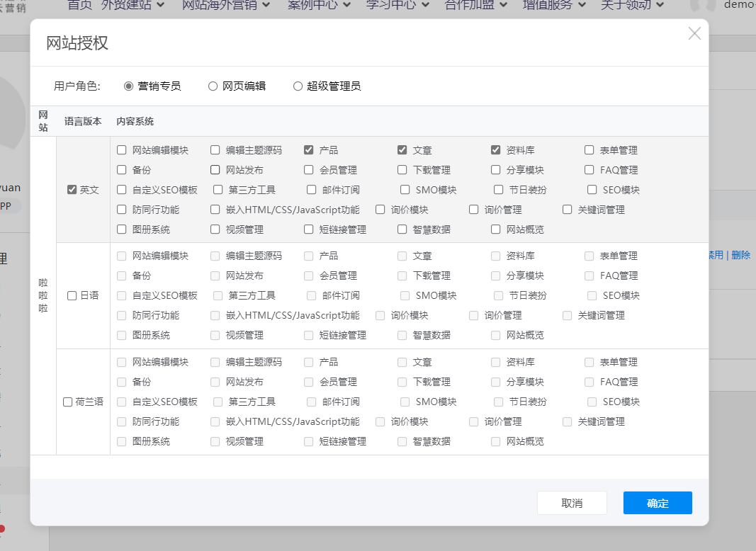The width and height of the screenshot is (756, 551).
Task: Close the 网站授权 dialog with X icon
Action: click(x=694, y=33)
